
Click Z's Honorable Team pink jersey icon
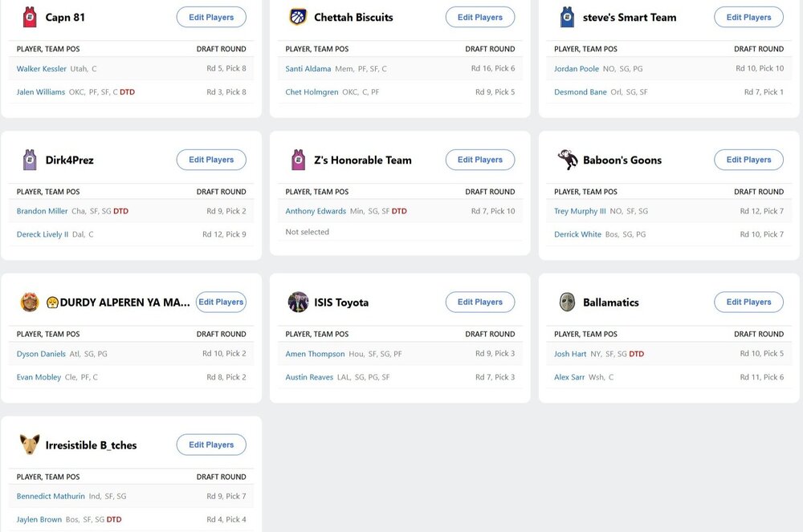298,160
